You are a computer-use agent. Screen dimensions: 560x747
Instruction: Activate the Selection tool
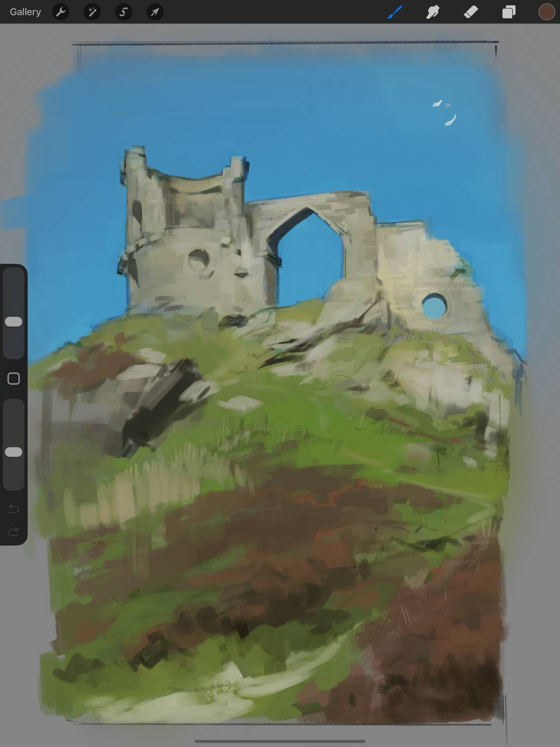[124, 12]
